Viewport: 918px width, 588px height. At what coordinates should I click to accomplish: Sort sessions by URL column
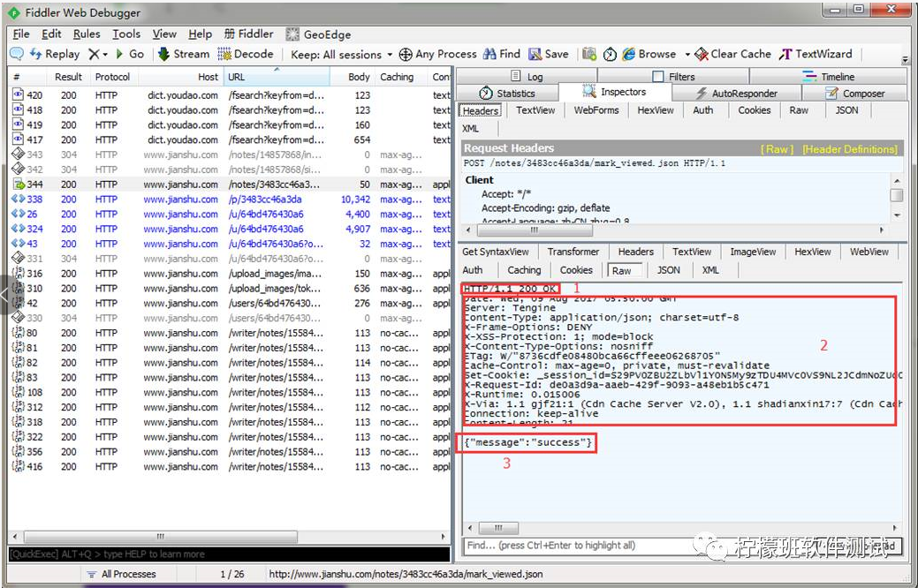point(277,77)
